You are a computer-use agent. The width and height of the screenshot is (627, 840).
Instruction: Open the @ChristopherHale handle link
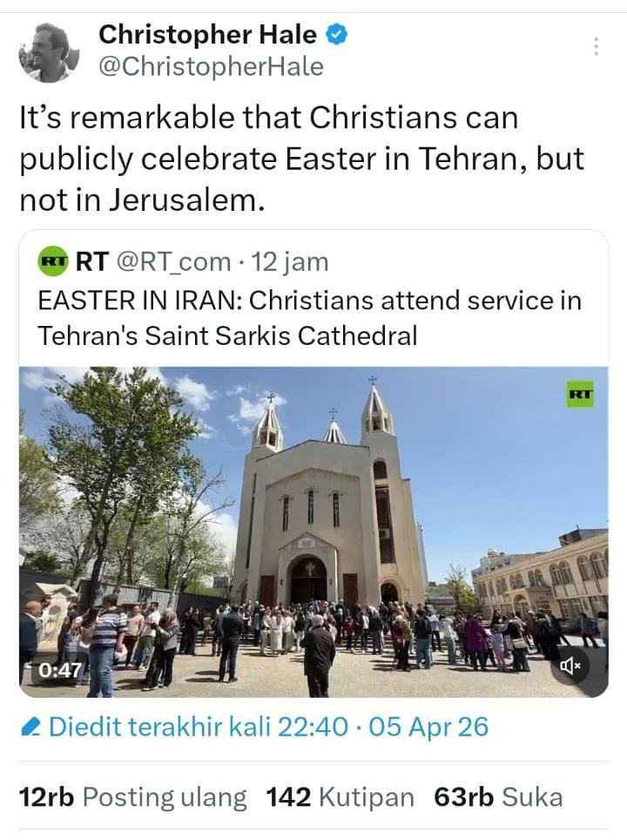211,67
